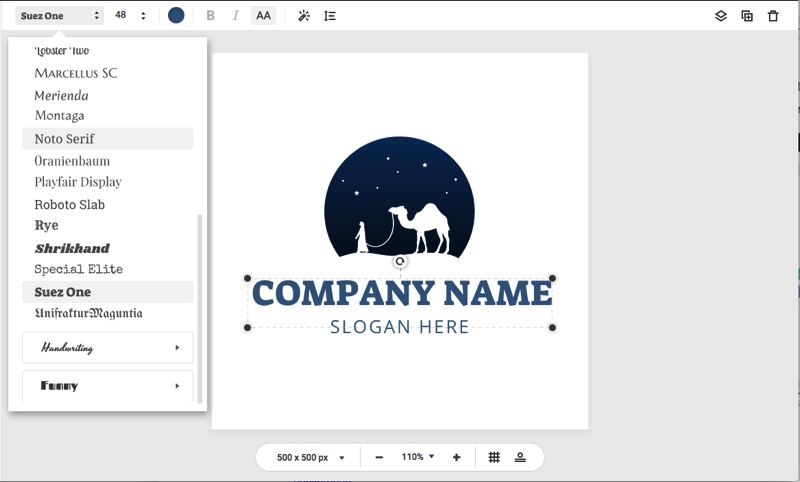800x482 pixels.
Task: Toggle bold formatting
Action: [x=210, y=16]
